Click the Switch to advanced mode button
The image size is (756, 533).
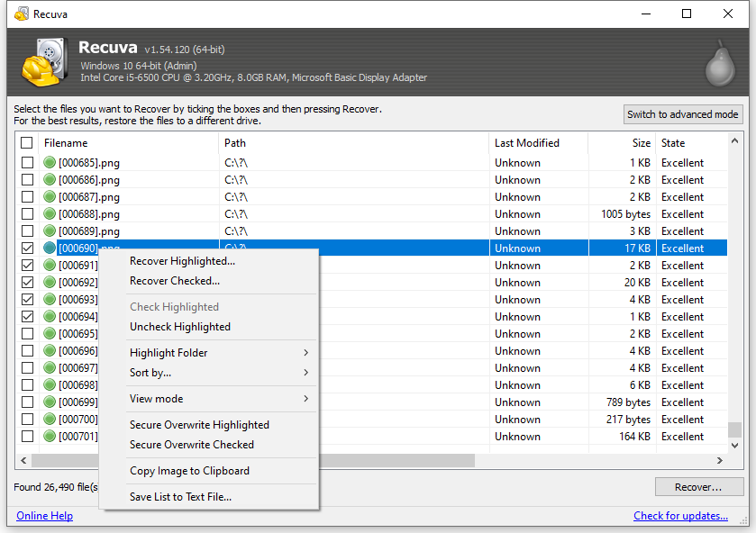click(682, 114)
